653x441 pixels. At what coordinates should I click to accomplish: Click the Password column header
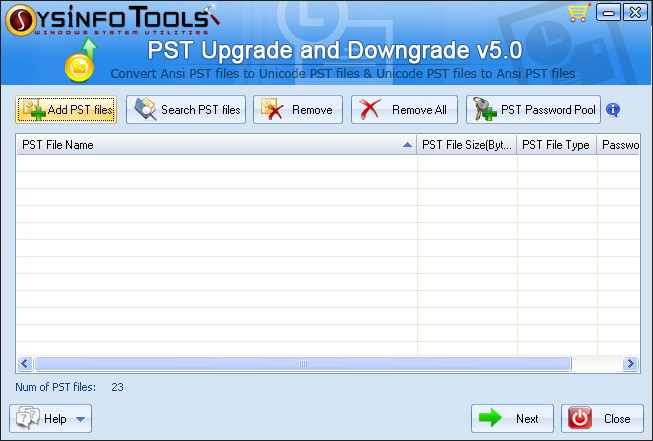tap(618, 145)
